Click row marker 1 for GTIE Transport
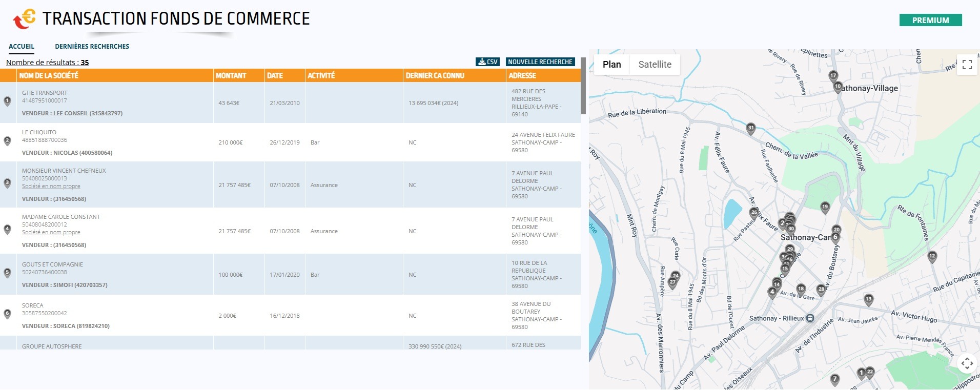Viewport: 980px width, 390px height. (x=7, y=101)
